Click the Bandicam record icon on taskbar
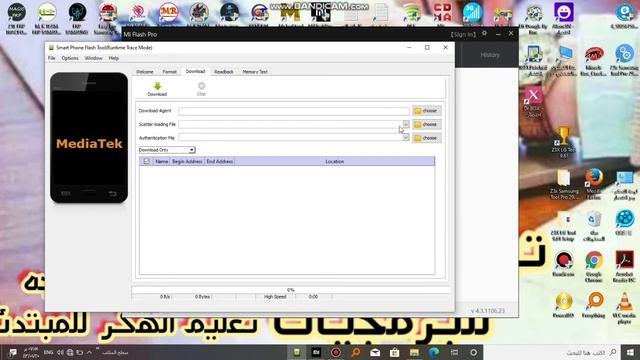This screenshot has width=640, height=360. [x=336, y=352]
